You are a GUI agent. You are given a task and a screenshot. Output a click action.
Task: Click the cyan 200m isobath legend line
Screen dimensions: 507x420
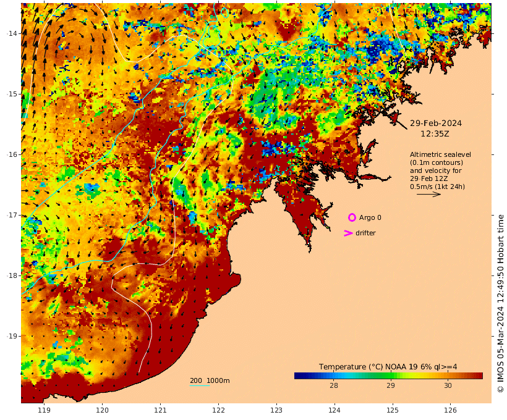point(200,385)
